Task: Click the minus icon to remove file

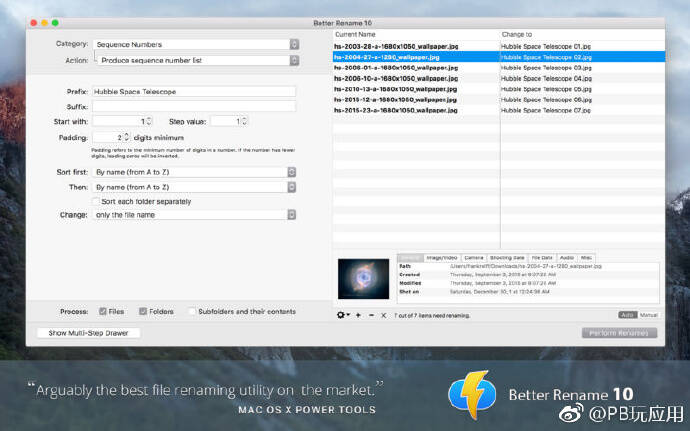Action: 371,315
